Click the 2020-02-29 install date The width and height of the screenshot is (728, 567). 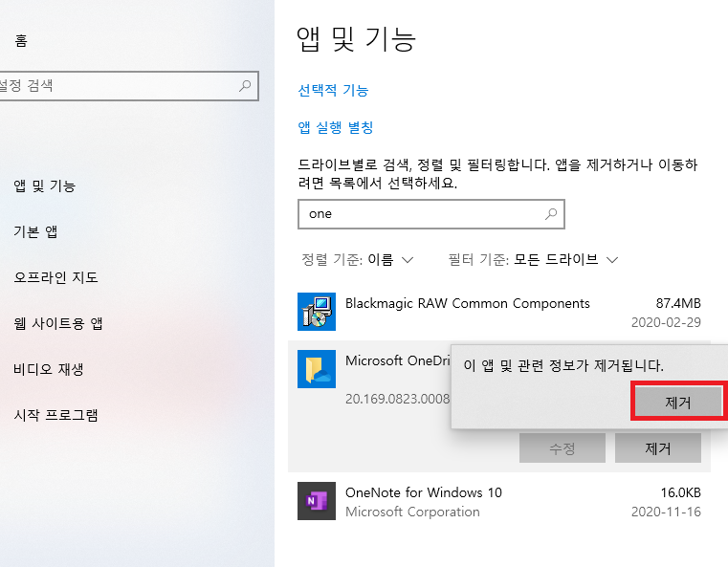point(666,322)
